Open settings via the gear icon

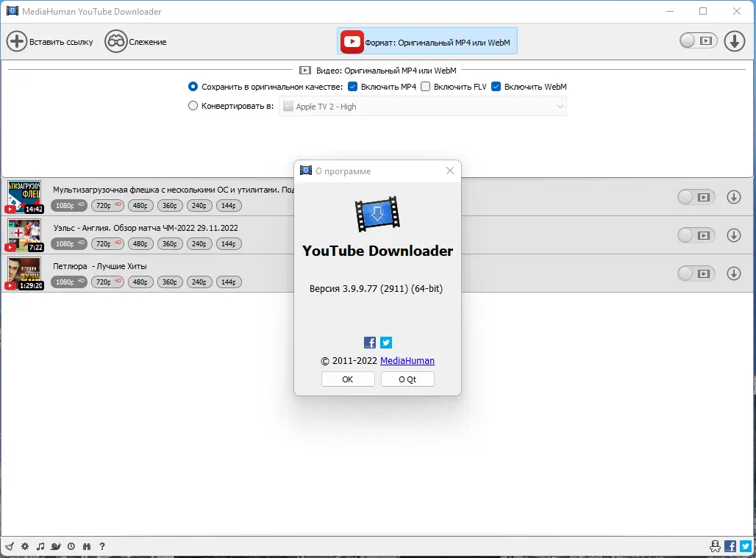25,546
